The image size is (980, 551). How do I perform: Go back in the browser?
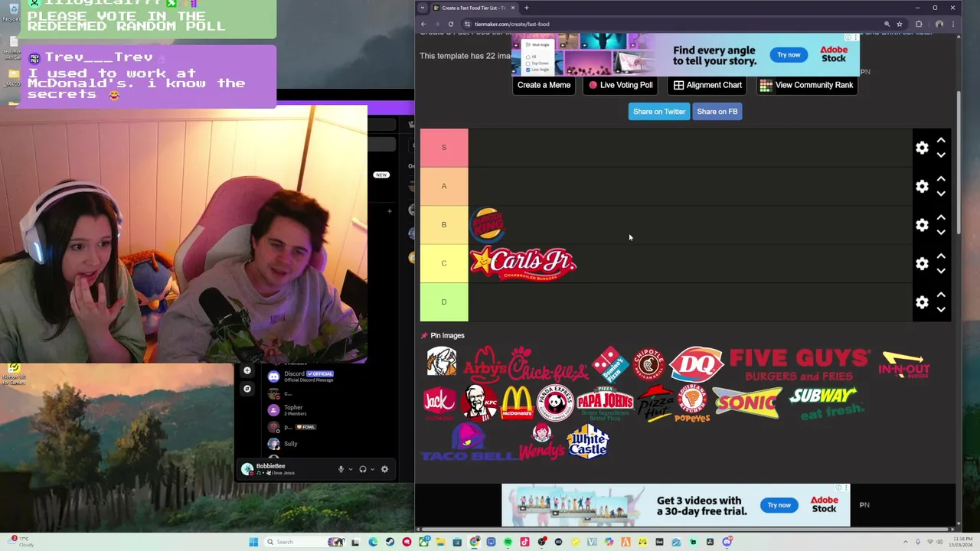423,24
